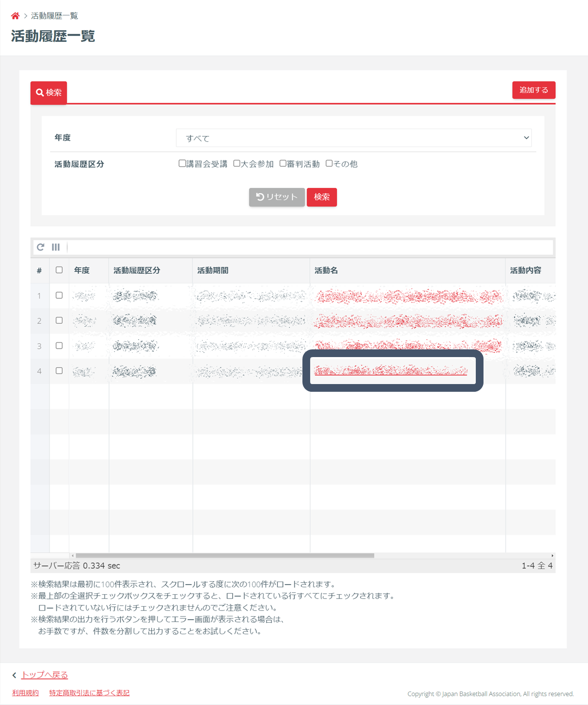Viewport: 588px width, 705px height.
Task: Click the scrollbar left arrow
Action: point(73,556)
